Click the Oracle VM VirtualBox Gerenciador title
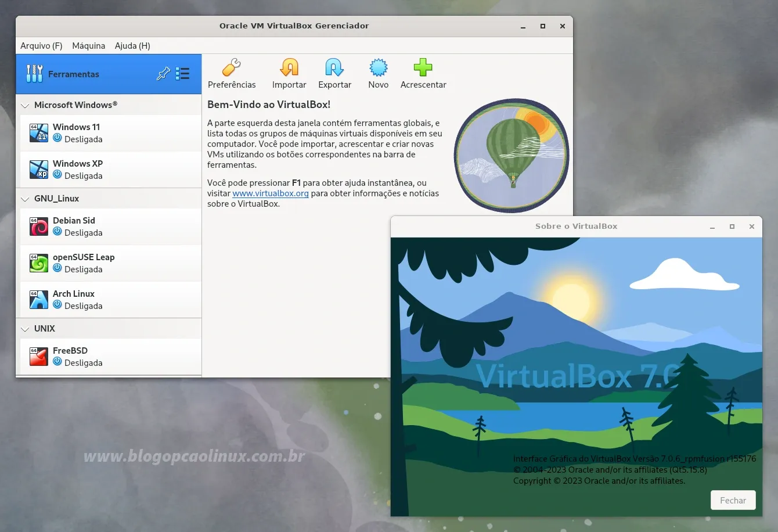This screenshot has height=532, width=778. 294,26
